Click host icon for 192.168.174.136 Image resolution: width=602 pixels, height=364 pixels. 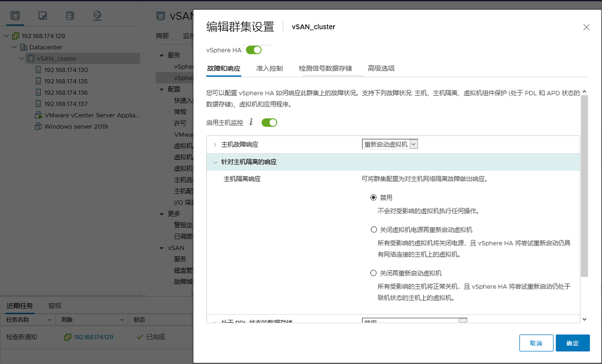(38, 92)
